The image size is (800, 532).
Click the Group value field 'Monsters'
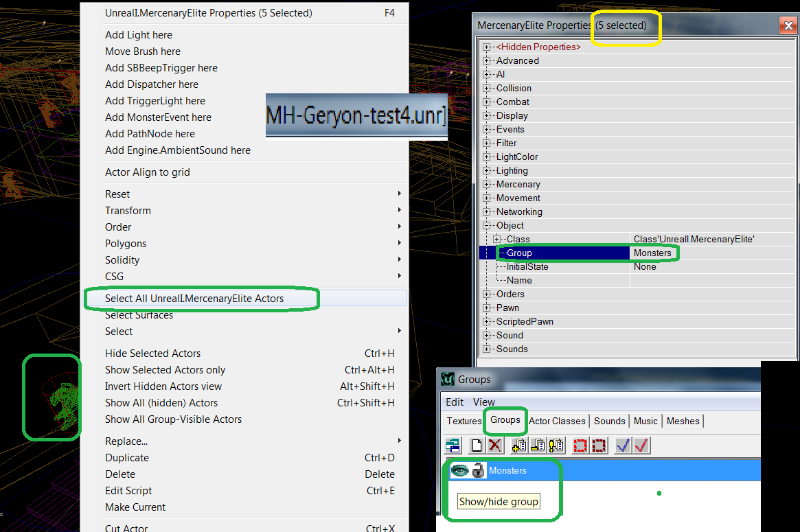click(712, 253)
